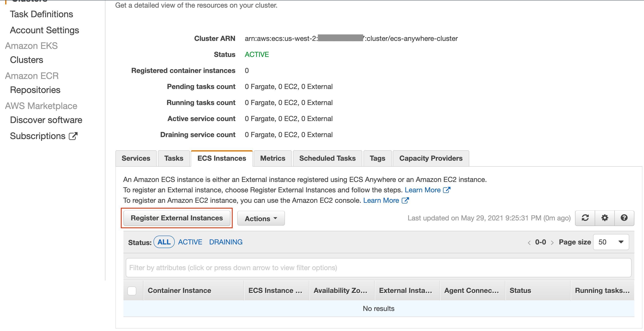Screen dimensions: 644x331
Task: Click external link icon after EC2 console Learn More
Action: click(x=405, y=201)
